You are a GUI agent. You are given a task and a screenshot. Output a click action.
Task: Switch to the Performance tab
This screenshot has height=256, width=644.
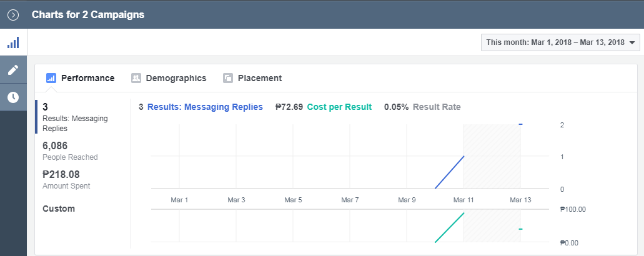click(x=81, y=78)
